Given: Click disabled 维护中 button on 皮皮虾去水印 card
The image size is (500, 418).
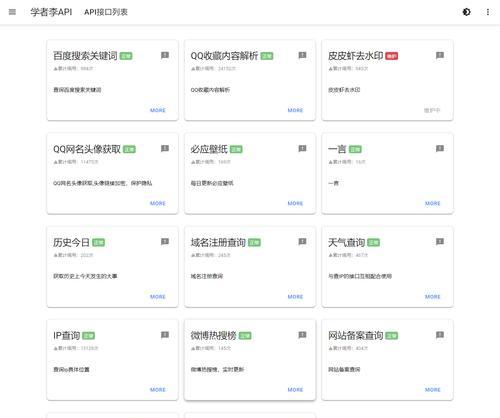Looking at the screenshot, I should [432, 110].
